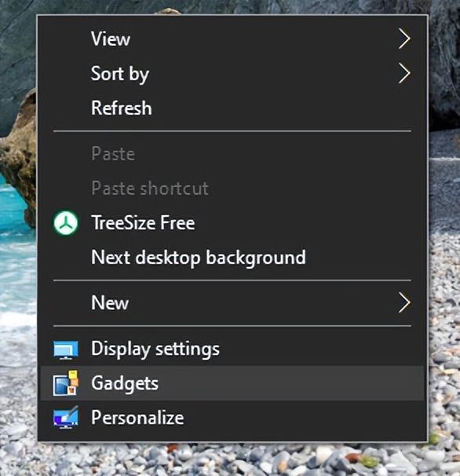This screenshot has height=476, width=460.
Task: Expand the New submenu chevron
Action: (x=404, y=302)
